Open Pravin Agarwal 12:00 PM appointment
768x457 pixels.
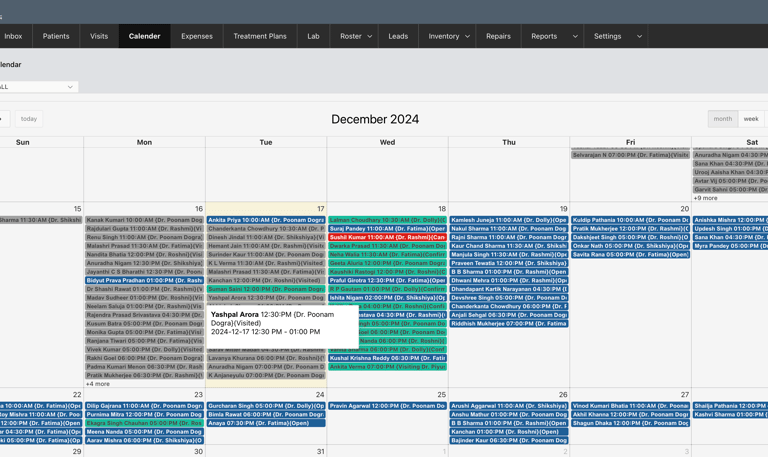[387, 406]
